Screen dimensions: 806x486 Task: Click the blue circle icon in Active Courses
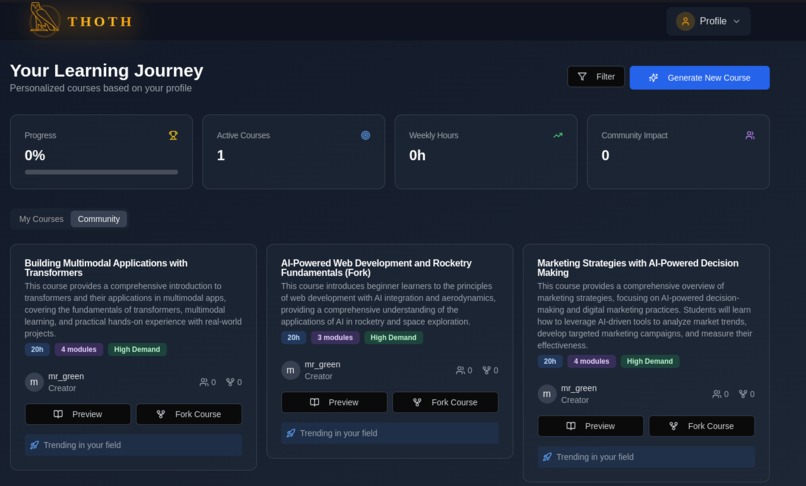coord(365,135)
